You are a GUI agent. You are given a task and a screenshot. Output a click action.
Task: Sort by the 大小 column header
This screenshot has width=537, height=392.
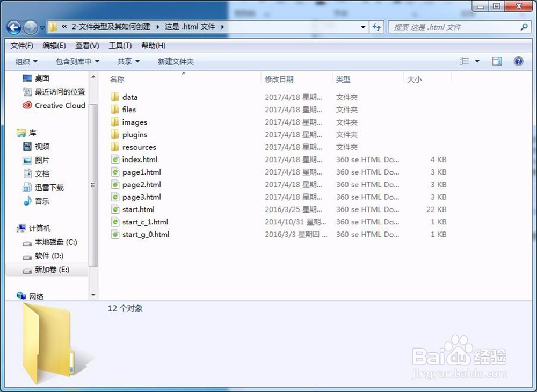tap(427, 79)
